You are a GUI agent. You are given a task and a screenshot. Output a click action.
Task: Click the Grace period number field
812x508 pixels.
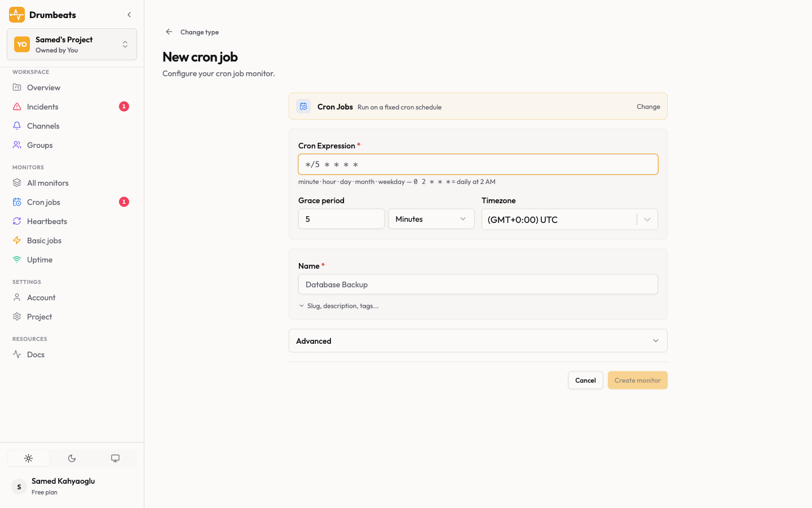pos(341,219)
